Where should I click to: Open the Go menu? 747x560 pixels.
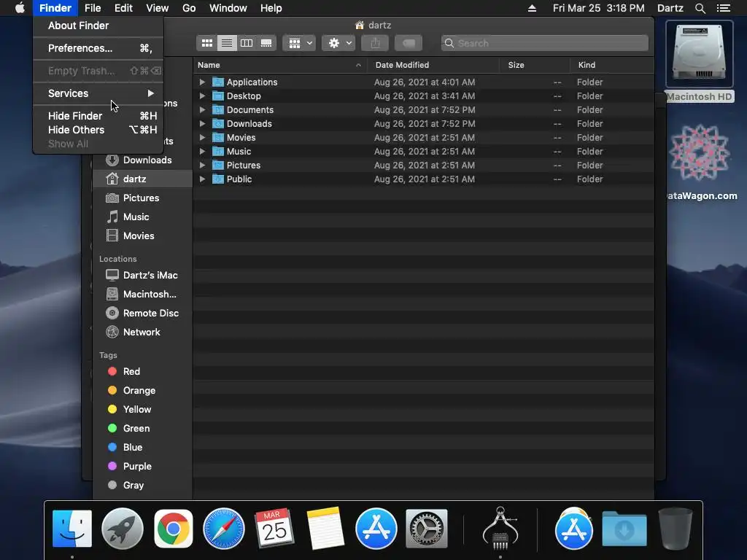(x=189, y=8)
